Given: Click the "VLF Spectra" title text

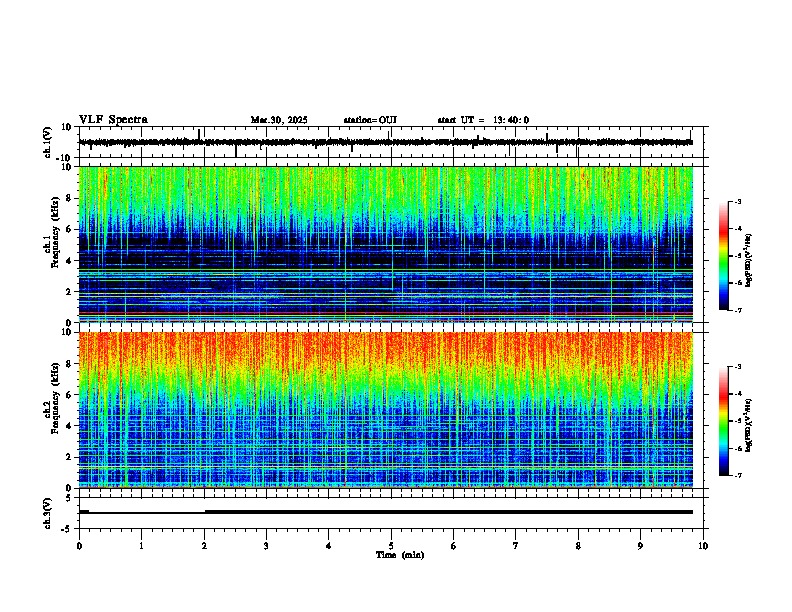Looking at the screenshot, I should [113, 120].
